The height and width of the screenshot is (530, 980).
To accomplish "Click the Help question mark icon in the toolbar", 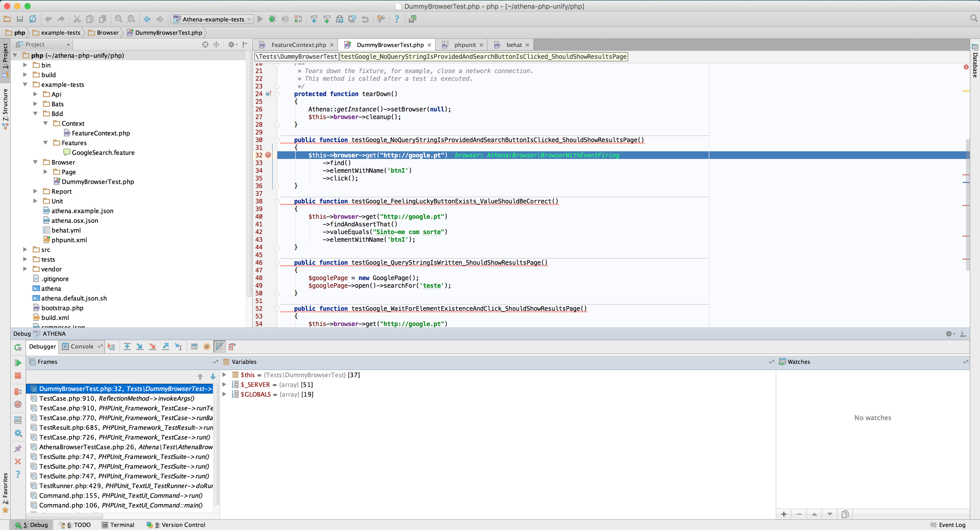I will click(397, 19).
